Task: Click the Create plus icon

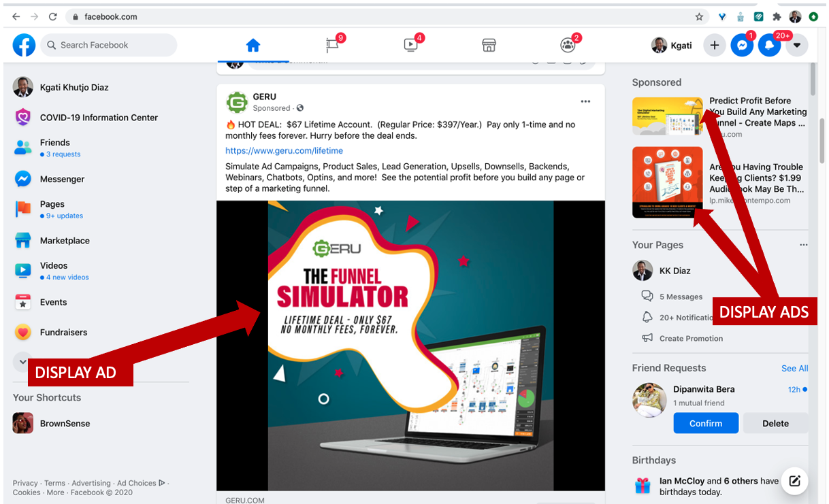Action: coord(715,45)
